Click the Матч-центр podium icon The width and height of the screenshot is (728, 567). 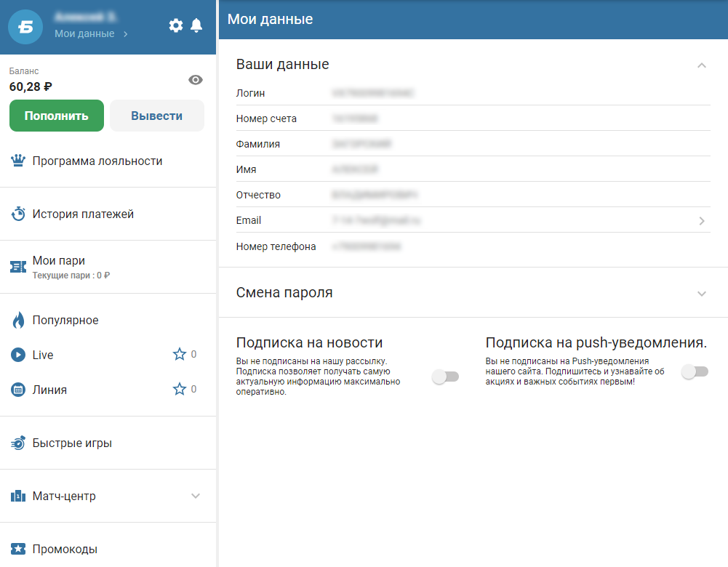point(18,496)
